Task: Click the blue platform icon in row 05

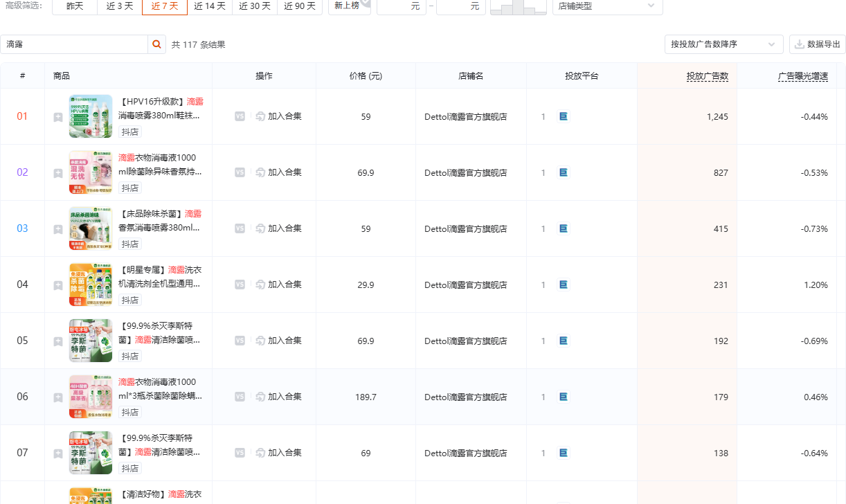Action: 564,341
